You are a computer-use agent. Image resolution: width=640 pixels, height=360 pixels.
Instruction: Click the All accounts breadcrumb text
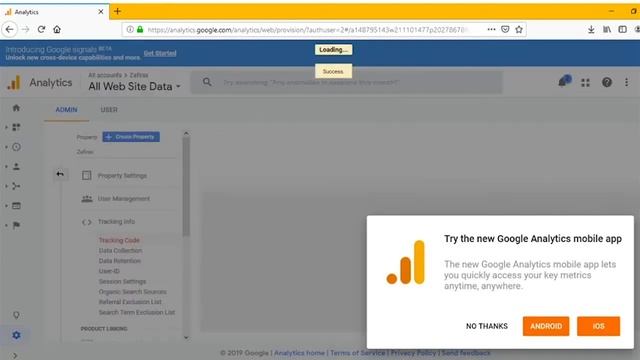pyautogui.click(x=105, y=75)
